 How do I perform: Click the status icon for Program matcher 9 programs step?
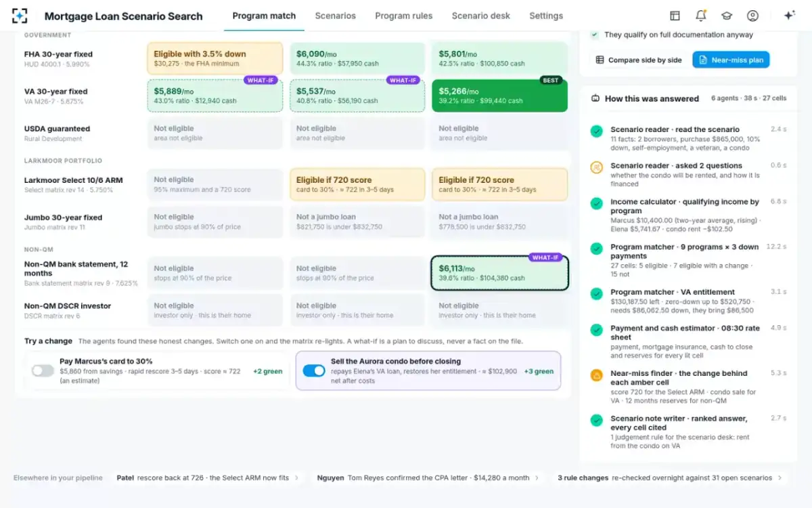pyautogui.click(x=596, y=249)
